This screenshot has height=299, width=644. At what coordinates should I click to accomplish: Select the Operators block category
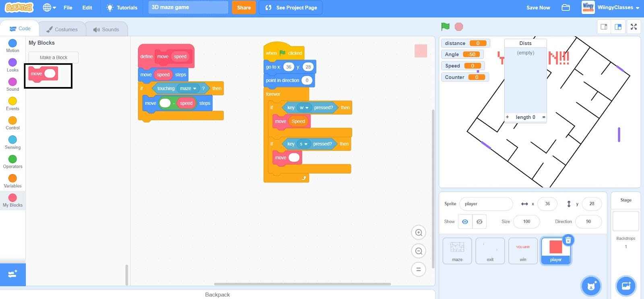pyautogui.click(x=12, y=162)
